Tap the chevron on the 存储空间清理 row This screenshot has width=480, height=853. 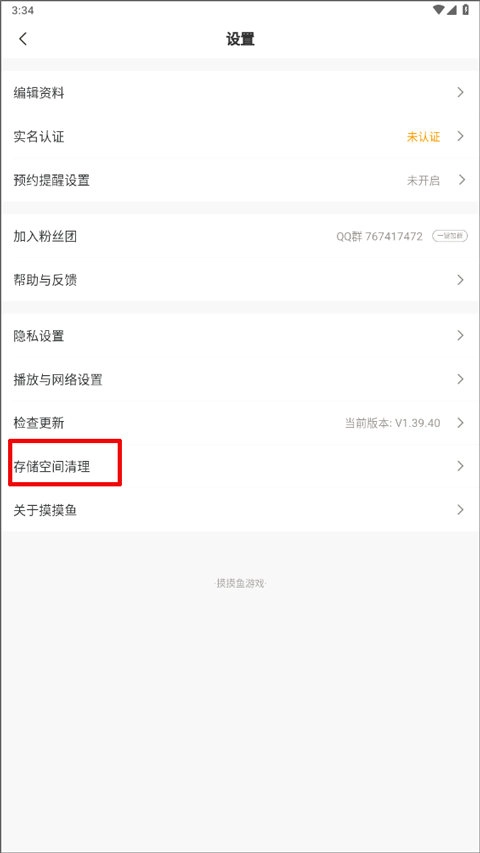pyautogui.click(x=460, y=466)
